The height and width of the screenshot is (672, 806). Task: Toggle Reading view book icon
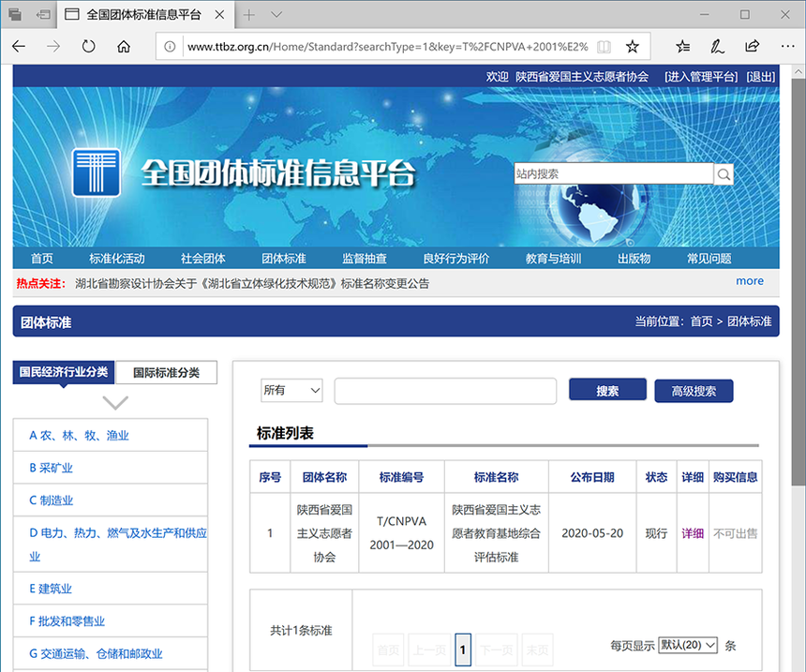pos(604,47)
